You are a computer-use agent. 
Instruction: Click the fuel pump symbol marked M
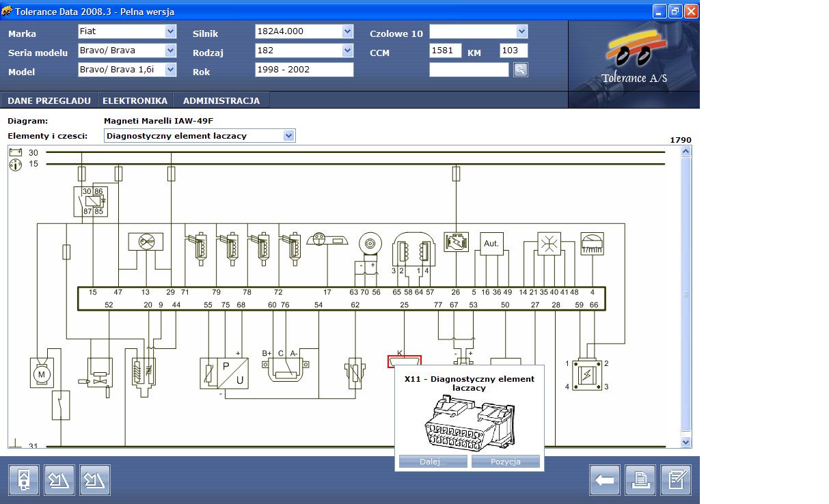point(42,374)
